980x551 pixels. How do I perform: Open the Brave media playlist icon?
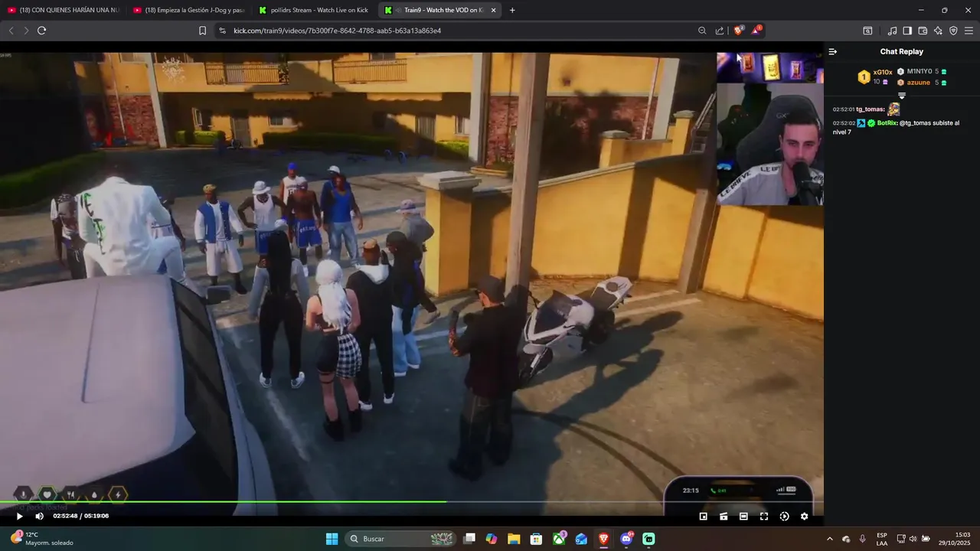click(x=892, y=31)
